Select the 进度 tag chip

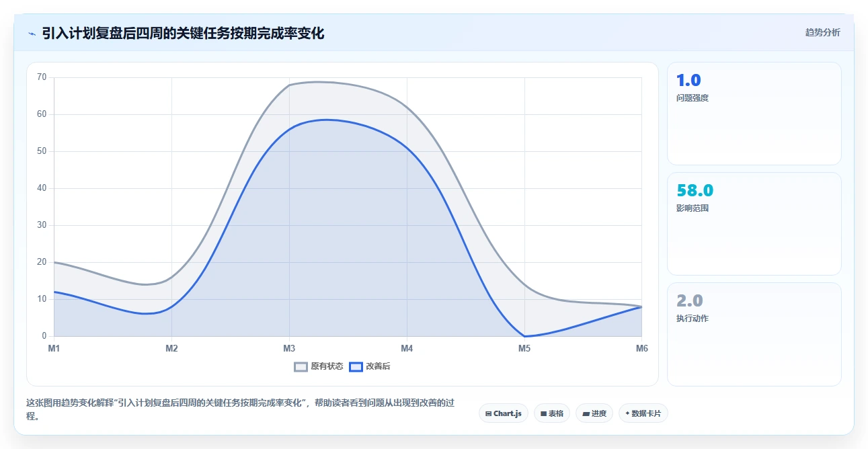[x=594, y=413]
